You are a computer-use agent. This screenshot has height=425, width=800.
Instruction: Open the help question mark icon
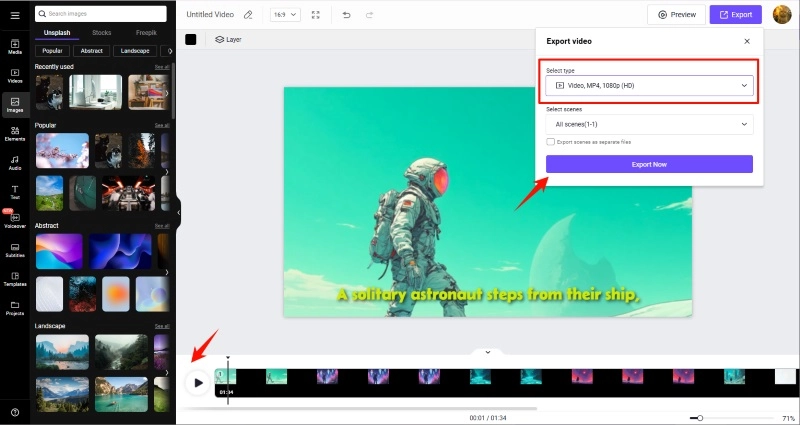coord(15,412)
